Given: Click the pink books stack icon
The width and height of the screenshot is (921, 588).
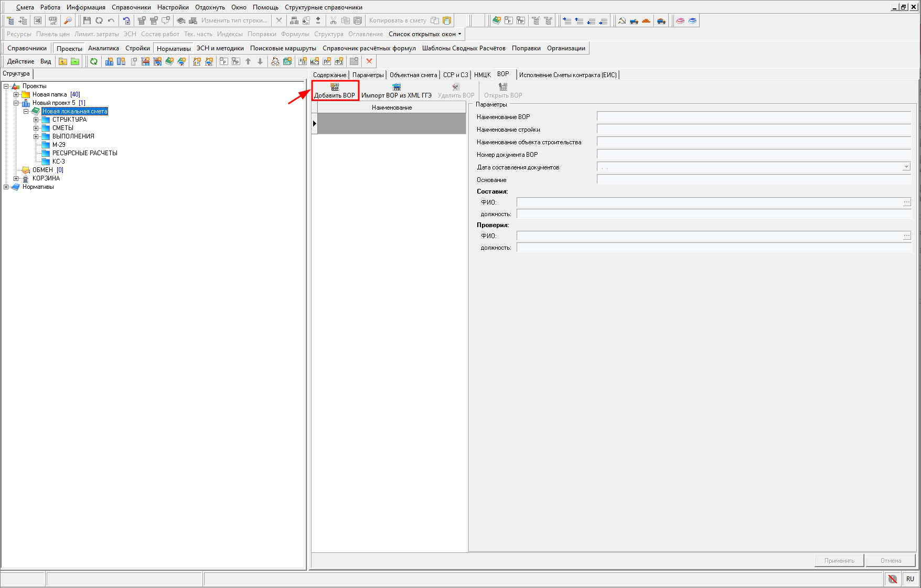Looking at the screenshot, I should click(x=680, y=21).
